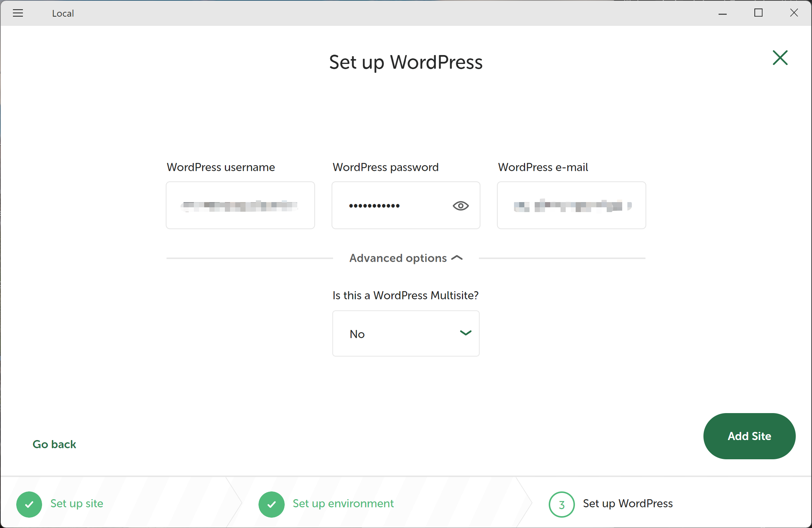
Task: Open the hamburger menu in title bar
Action: click(x=18, y=13)
